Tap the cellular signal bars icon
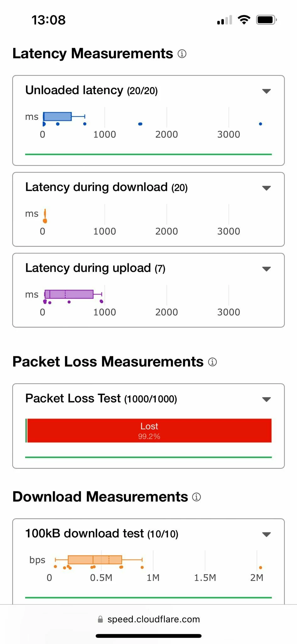 pyautogui.click(x=225, y=20)
